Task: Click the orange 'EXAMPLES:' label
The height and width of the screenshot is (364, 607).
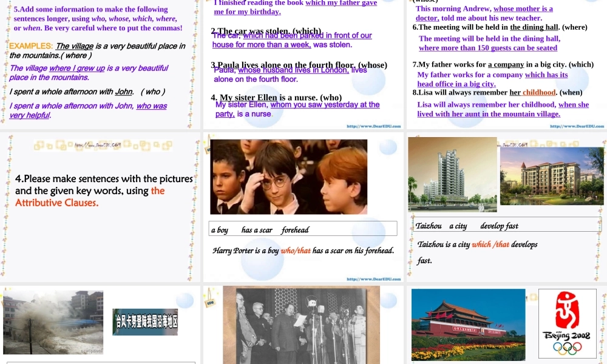Action: click(x=30, y=46)
